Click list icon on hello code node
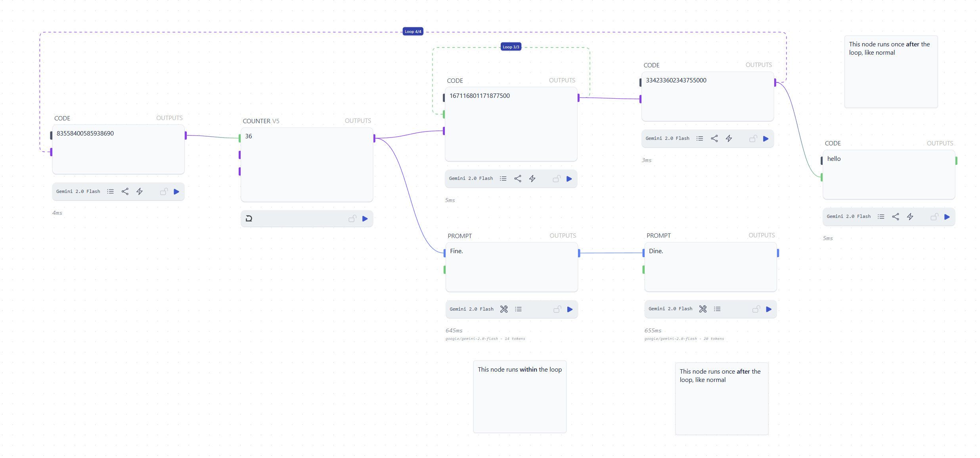The width and height of the screenshot is (980, 458). (x=881, y=217)
